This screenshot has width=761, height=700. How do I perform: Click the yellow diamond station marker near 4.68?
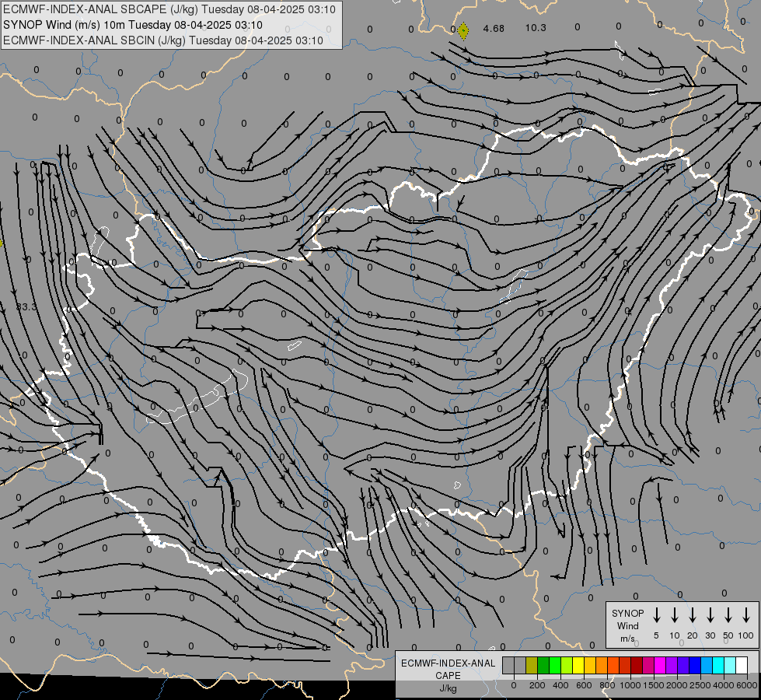[463, 31]
